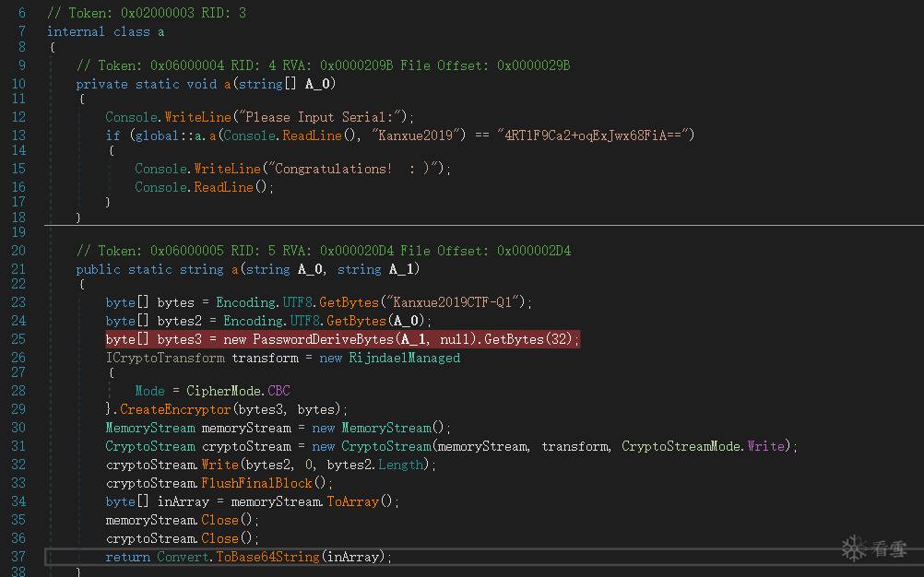Screen dimensions: 924x577
Task: Click the Token comment with RVA 0x0000209B
Action: [x=323, y=65]
